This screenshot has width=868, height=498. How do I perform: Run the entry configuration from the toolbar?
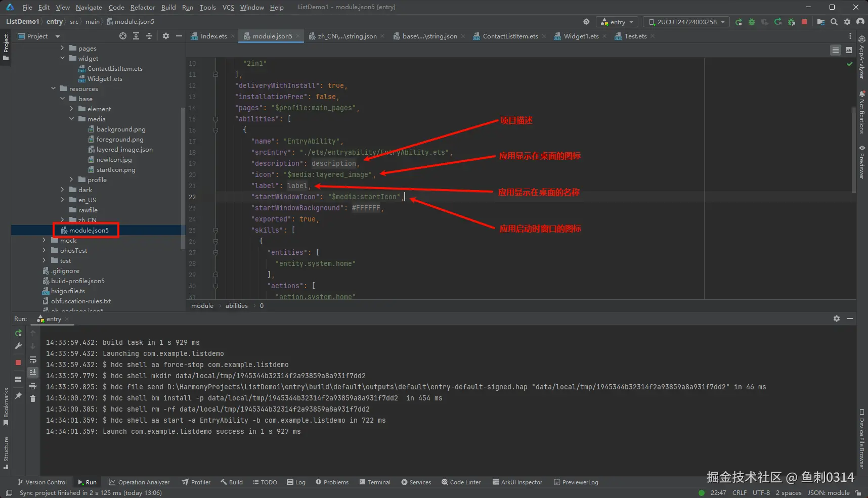tap(739, 22)
